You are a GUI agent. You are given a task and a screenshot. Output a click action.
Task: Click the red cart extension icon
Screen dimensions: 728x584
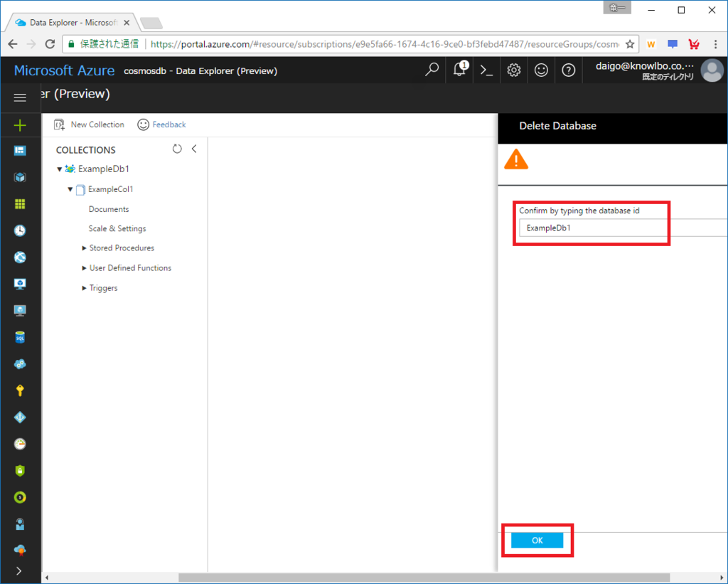[694, 44]
